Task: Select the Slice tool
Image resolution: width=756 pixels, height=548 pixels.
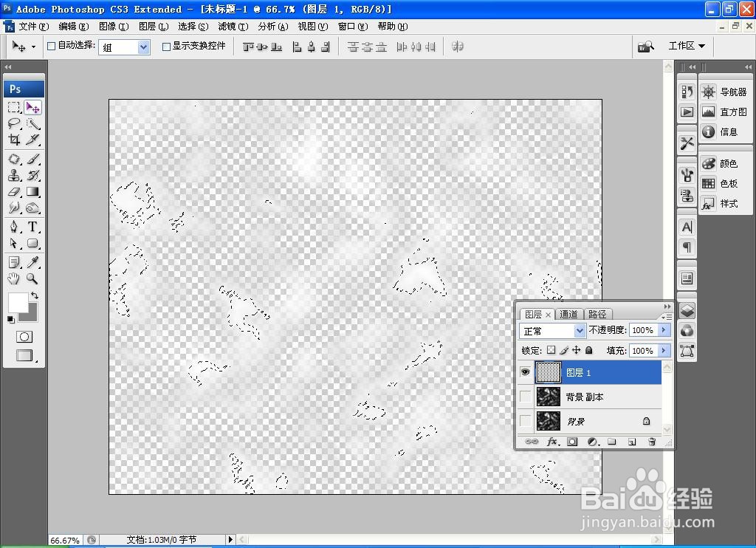Action: (32, 140)
